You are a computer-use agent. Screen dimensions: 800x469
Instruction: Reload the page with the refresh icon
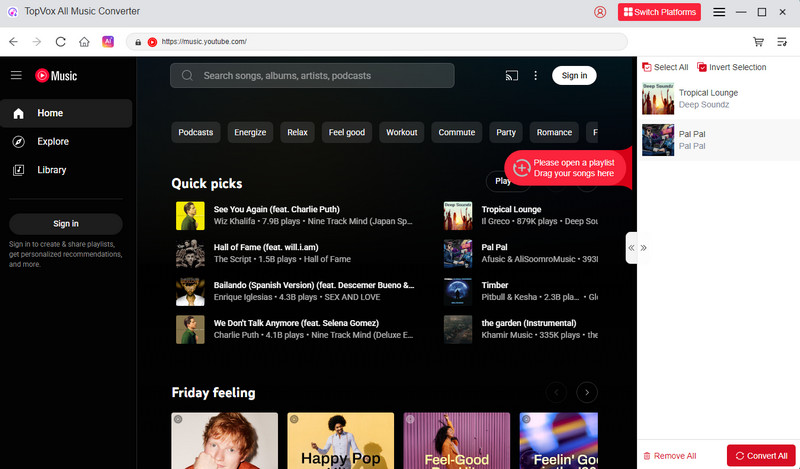pos(60,42)
